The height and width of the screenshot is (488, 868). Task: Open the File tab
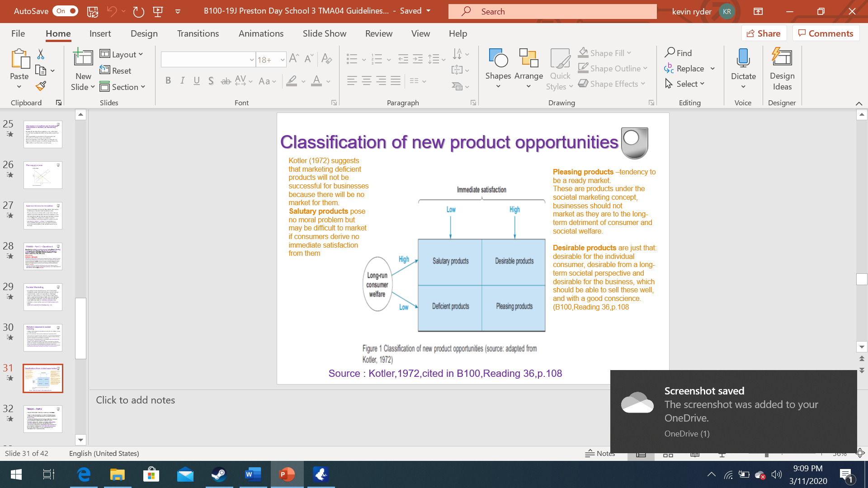click(18, 33)
